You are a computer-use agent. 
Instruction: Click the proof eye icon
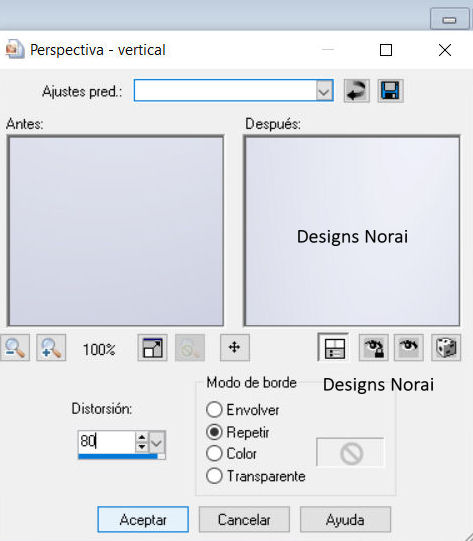(x=409, y=348)
